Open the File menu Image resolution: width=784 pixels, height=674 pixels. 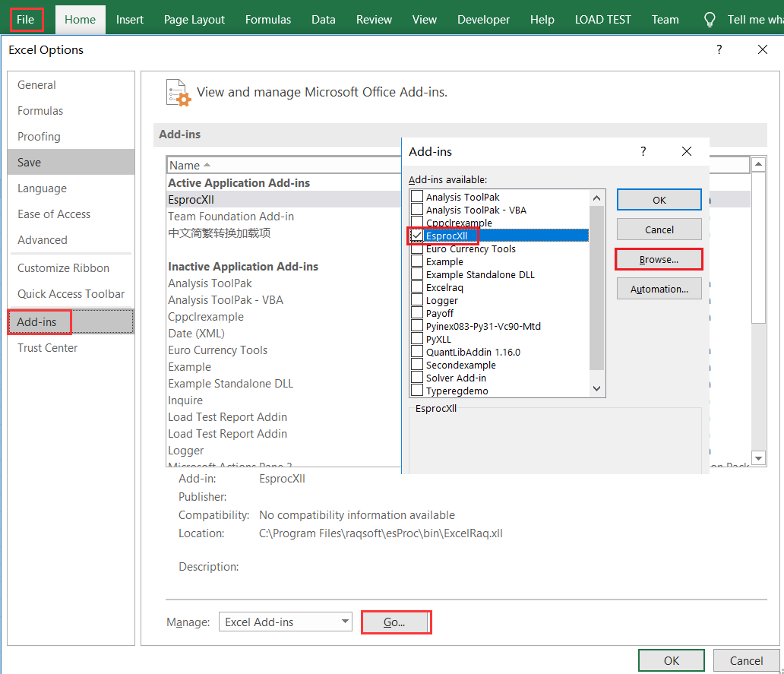click(x=26, y=20)
